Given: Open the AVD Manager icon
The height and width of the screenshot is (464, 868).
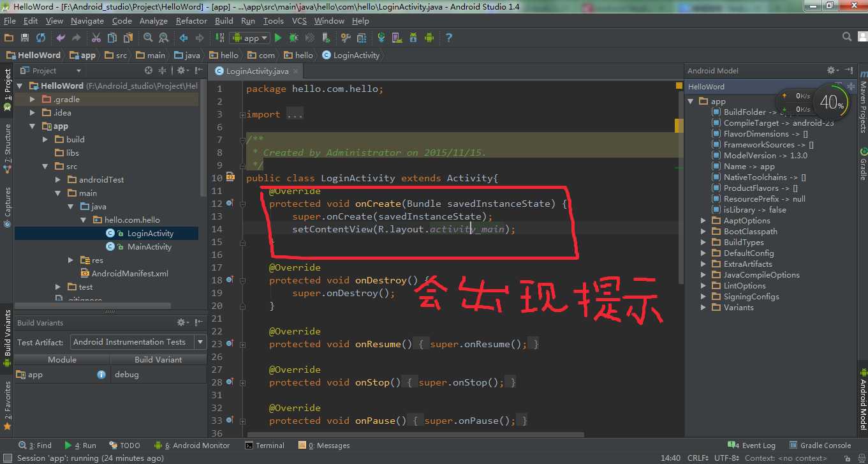Looking at the screenshot, I should (x=397, y=38).
